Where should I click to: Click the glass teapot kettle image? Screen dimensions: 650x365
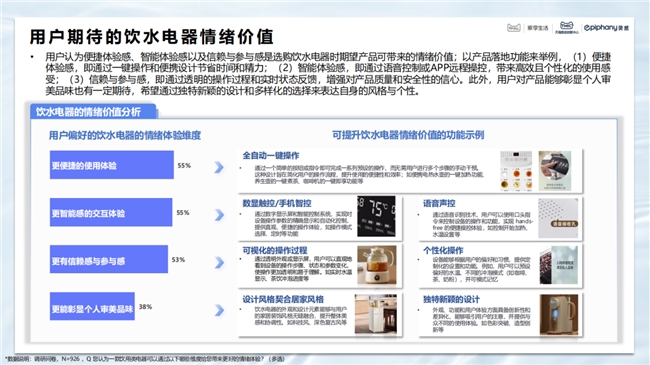coord(376,265)
